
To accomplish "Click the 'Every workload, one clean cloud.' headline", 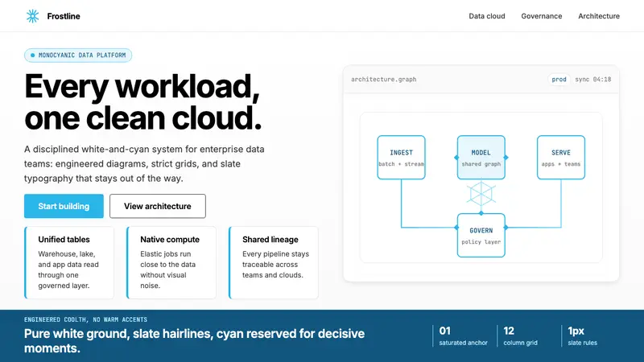I will point(143,102).
